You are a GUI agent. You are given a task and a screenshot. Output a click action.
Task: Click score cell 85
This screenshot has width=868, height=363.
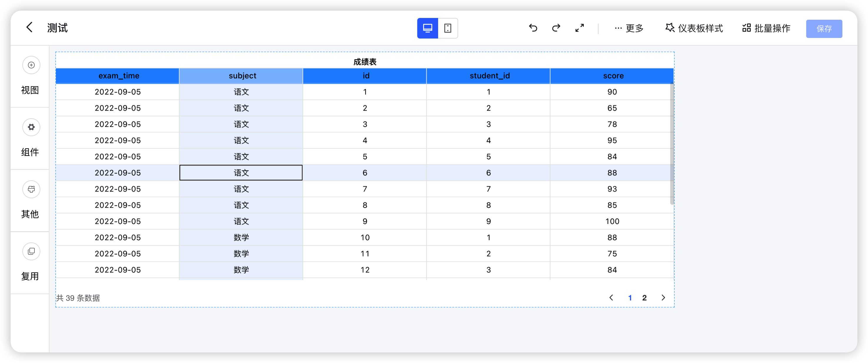[x=612, y=205]
